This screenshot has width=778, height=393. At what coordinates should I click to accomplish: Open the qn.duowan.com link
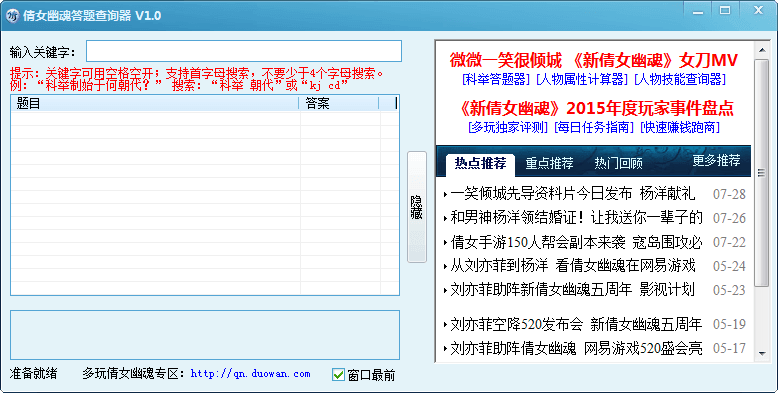[251, 374]
